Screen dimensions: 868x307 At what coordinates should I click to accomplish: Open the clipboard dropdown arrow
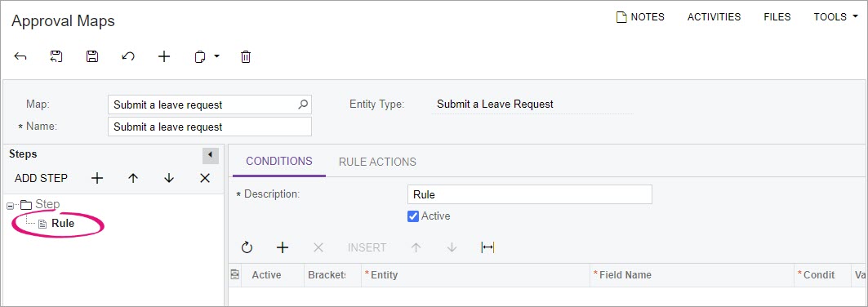click(x=217, y=56)
